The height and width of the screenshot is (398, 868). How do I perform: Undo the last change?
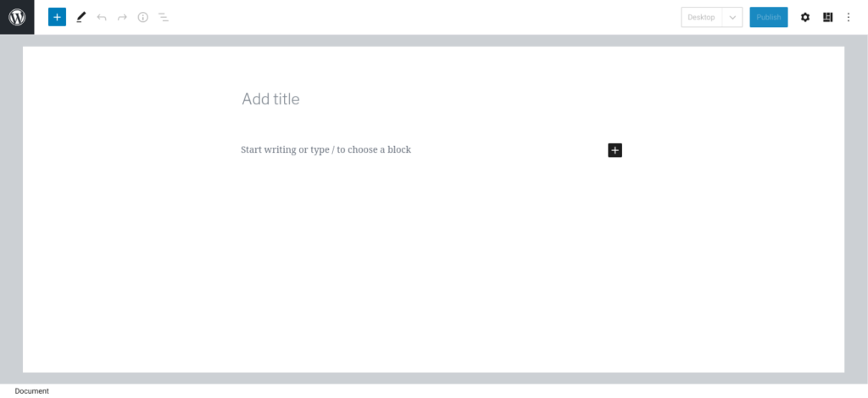tap(102, 17)
